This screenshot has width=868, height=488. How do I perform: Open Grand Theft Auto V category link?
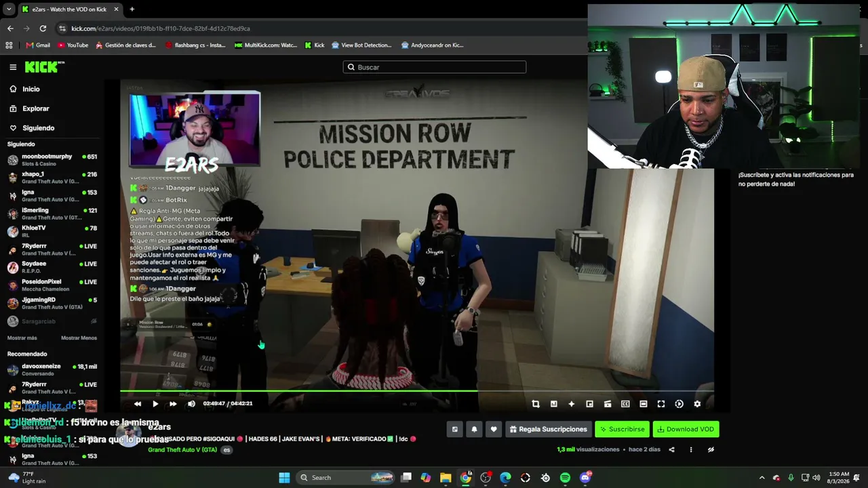click(182, 450)
